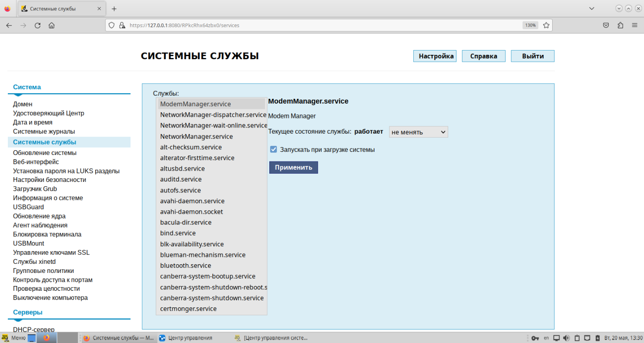Open USBGuard sidebar link

point(28,207)
